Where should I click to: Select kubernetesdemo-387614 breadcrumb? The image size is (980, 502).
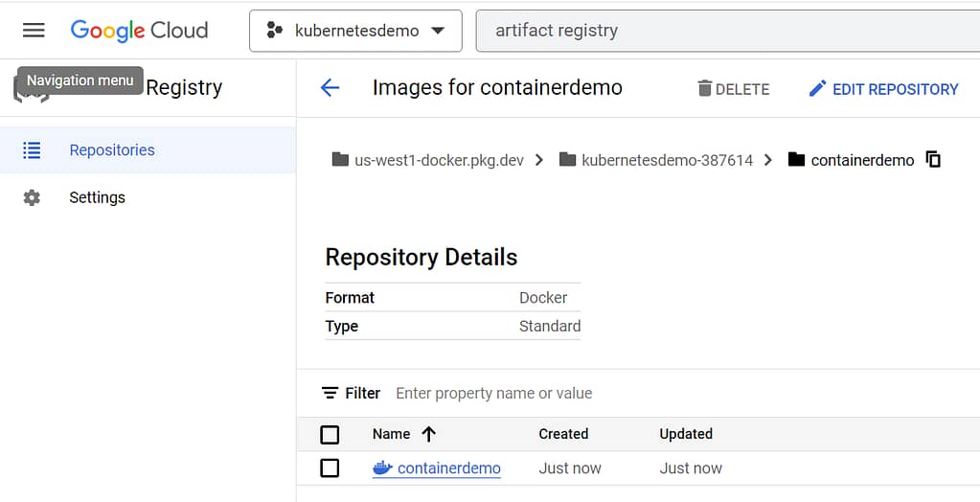pyautogui.click(x=667, y=161)
